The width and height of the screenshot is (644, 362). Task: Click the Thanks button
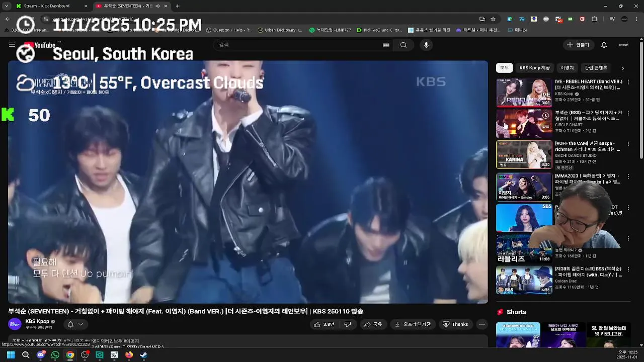(455, 324)
